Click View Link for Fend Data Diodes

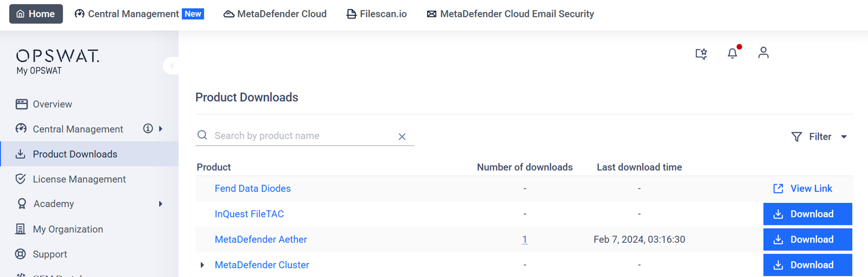coord(803,189)
